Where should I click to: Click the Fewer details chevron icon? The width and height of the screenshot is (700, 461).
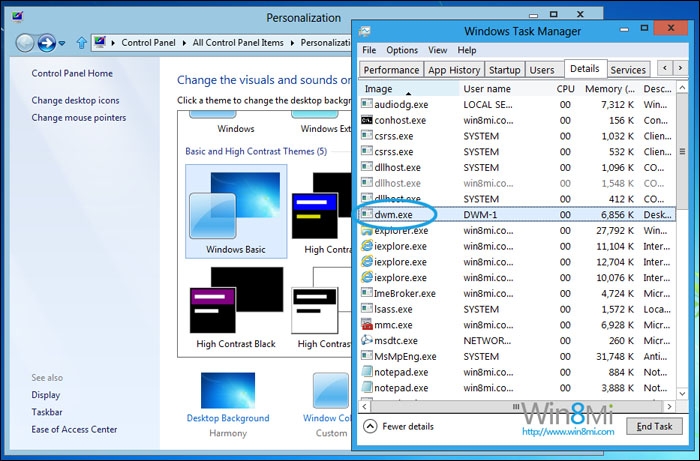point(370,426)
